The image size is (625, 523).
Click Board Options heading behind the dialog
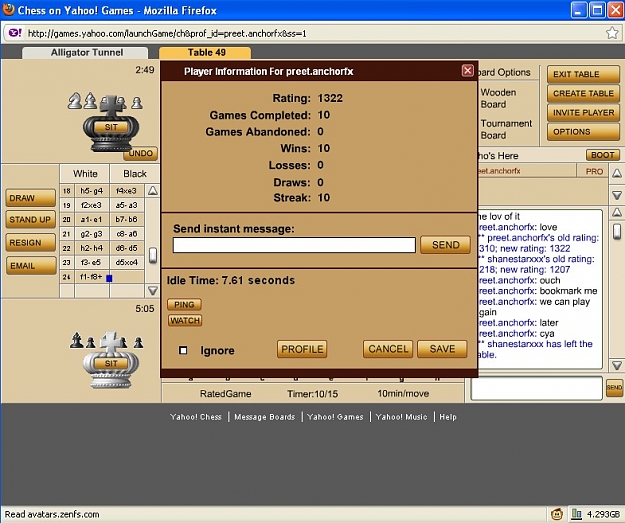click(504, 73)
